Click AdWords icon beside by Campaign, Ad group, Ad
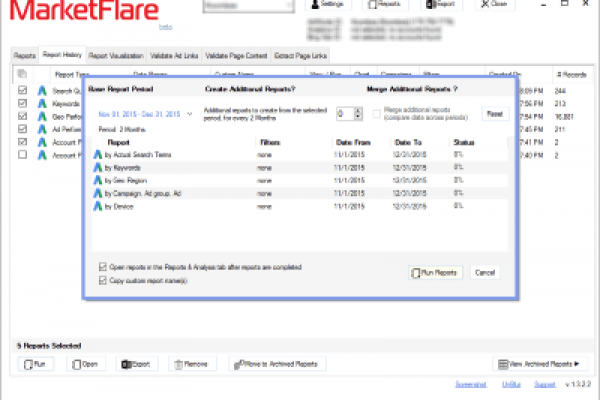600x400 pixels. tap(98, 193)
